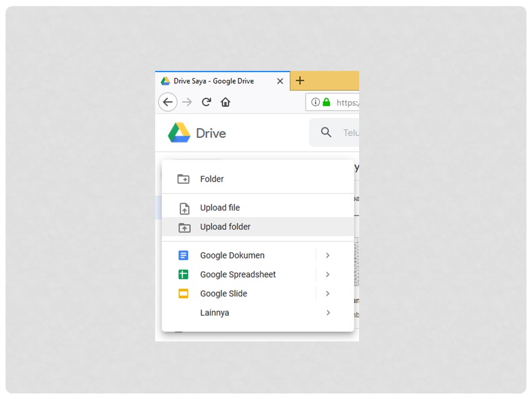Image resolution: width=532 pixels, height=399 pixels.
Task: Select Google Dokumen in the menu
Action: (258, 255)
